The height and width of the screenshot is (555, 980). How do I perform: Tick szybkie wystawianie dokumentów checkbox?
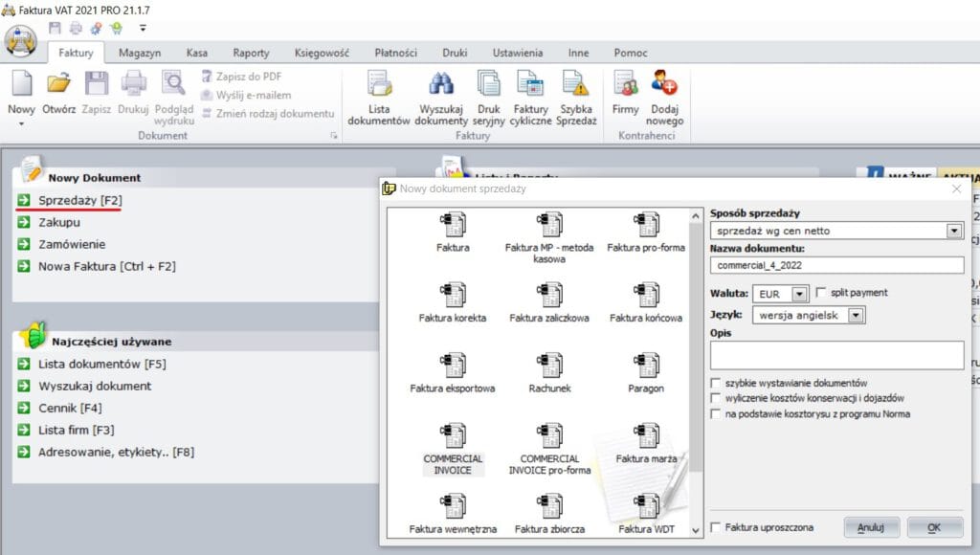pos(716,383)
